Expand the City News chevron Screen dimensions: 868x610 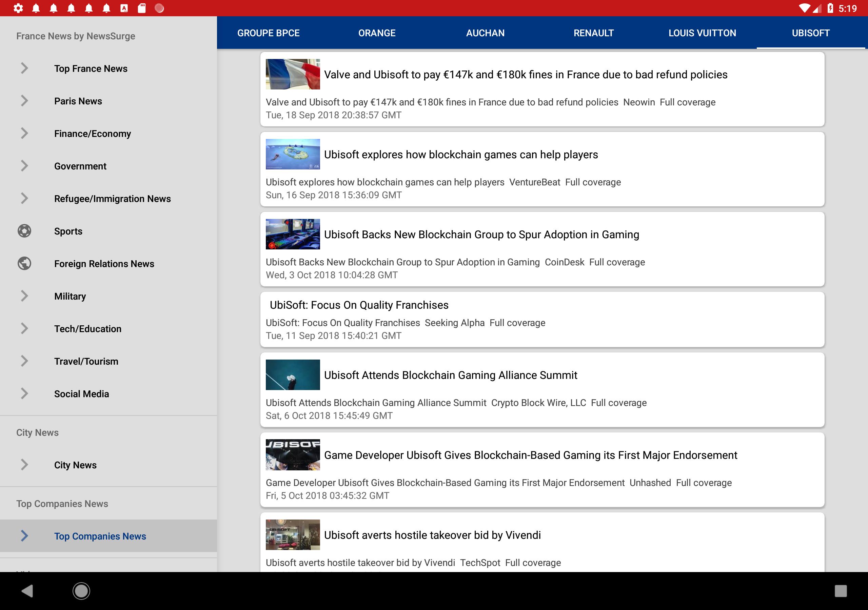24,465
